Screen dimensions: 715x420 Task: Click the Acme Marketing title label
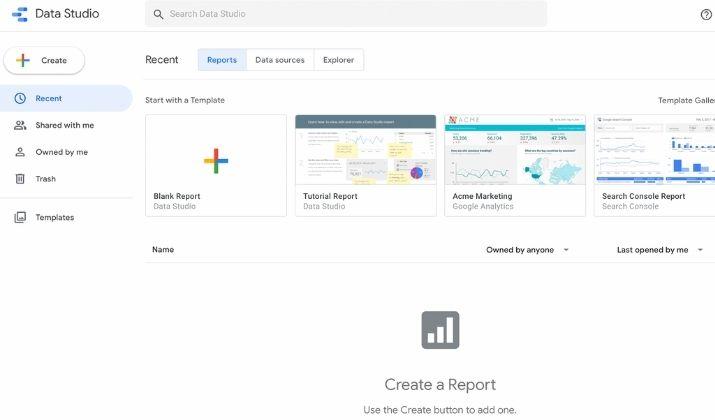[482, 196]
